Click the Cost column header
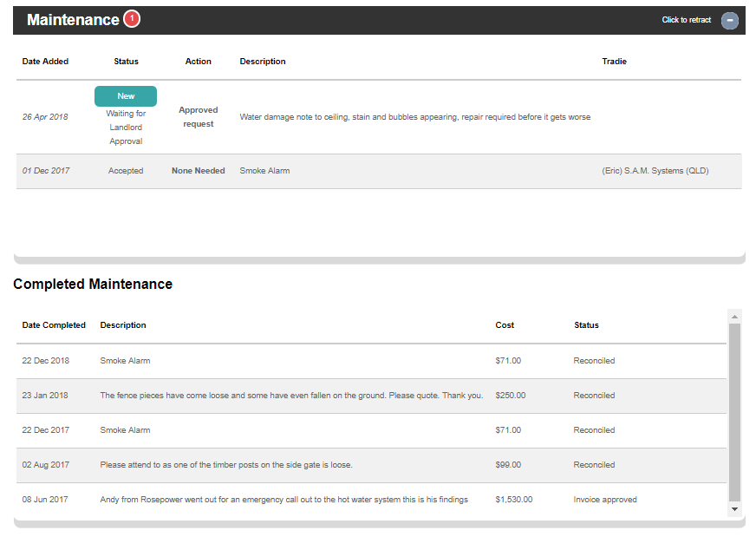This screenshot has width=756, height=537. pos(505,325)
